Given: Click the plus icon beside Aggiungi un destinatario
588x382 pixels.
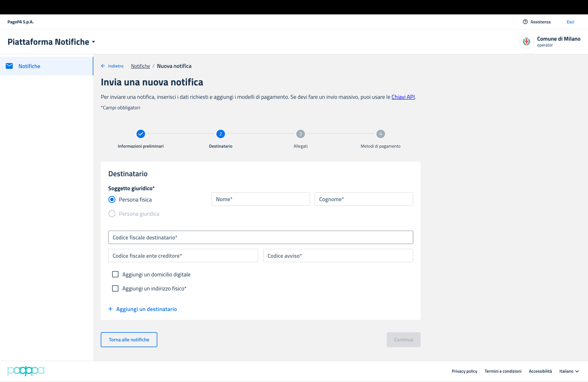Looking at the screenshot, I should coord(110,309).
